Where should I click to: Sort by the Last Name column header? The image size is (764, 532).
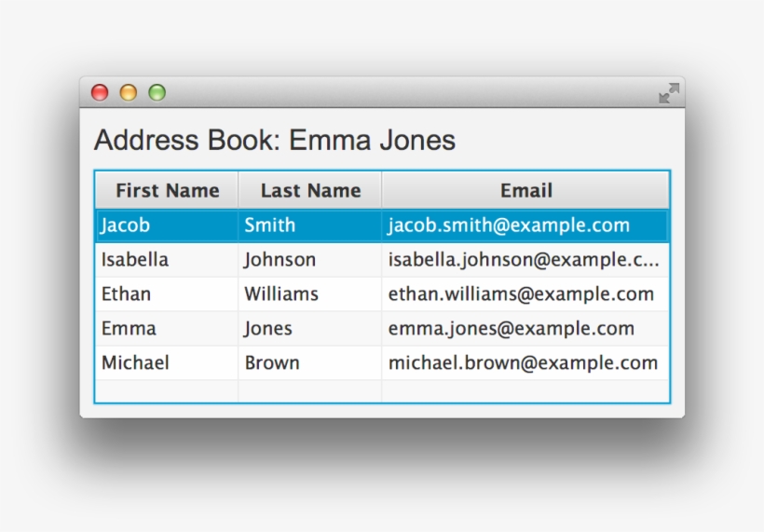click(310, 191)
